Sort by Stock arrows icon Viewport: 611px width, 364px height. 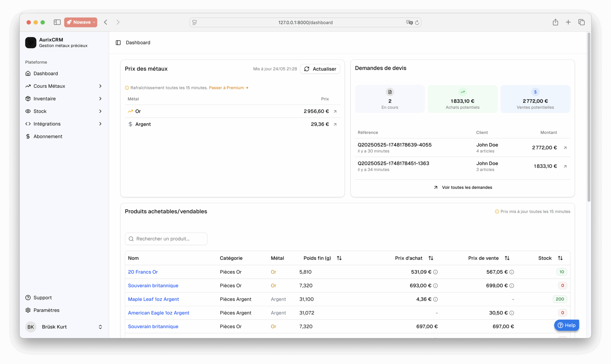coord(560,258)
